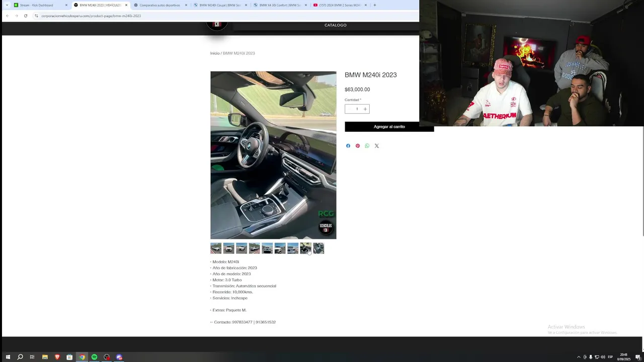Open Spotify from taskbar
The height and width of the screenshot is (362, 644).
click(x=94, y=357)
